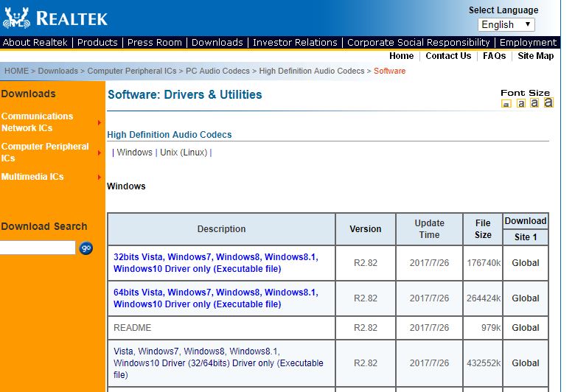Open Contact Us link
This screenshot has width=575, height=392.
(x=448, y=56)
